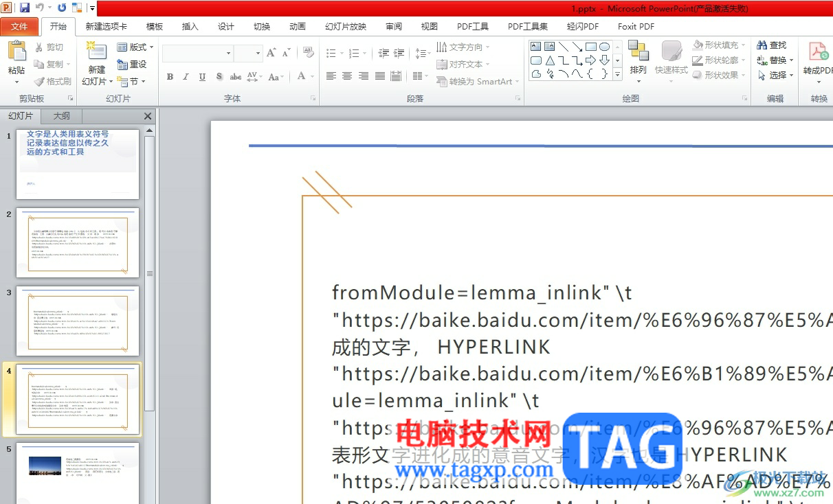
Task: Click the increase indent level icon
Action: pyautogui.click(x=399, y=53)
